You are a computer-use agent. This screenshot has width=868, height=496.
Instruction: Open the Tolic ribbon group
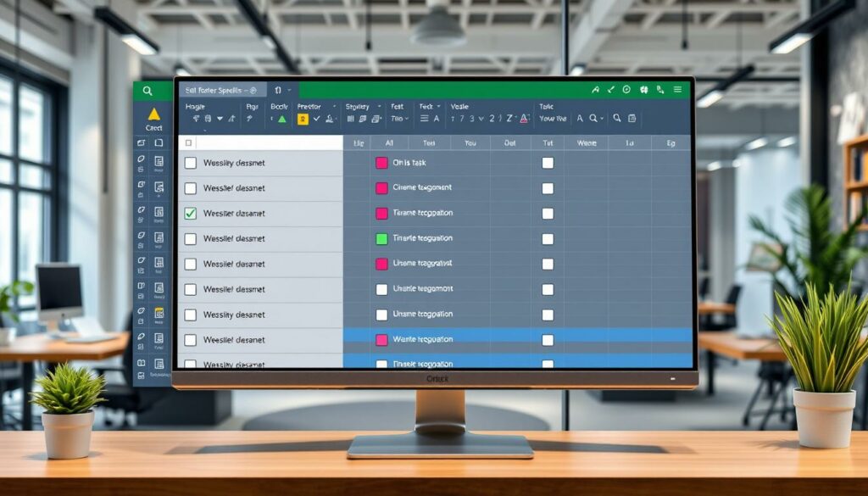click(x=547, y=106)
